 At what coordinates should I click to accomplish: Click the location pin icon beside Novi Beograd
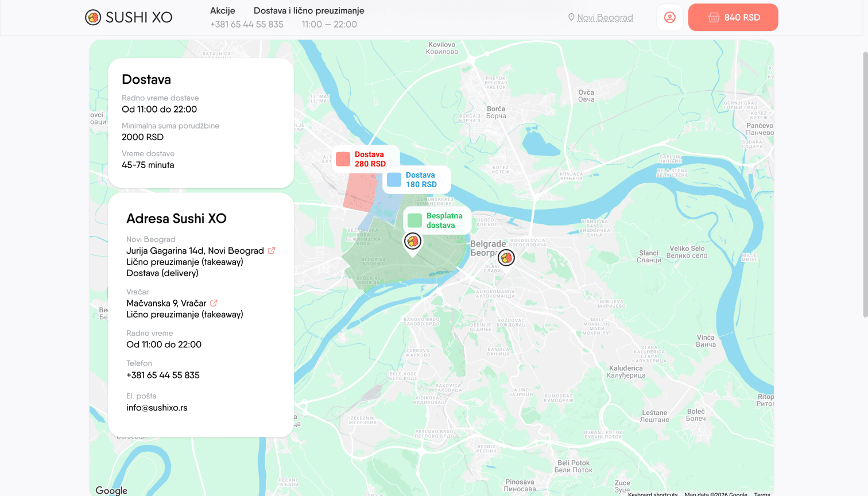coord(571,17)
